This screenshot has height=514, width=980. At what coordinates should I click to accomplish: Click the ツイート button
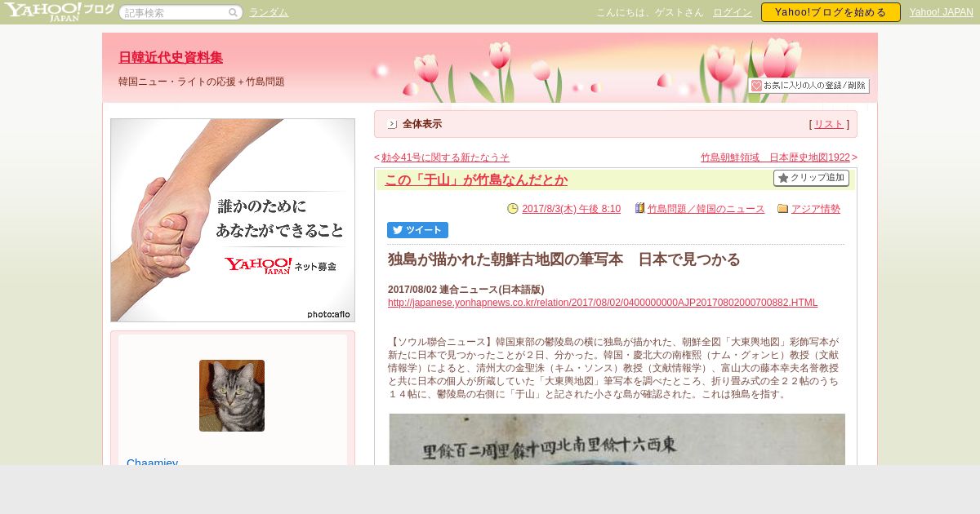[417, 230]
